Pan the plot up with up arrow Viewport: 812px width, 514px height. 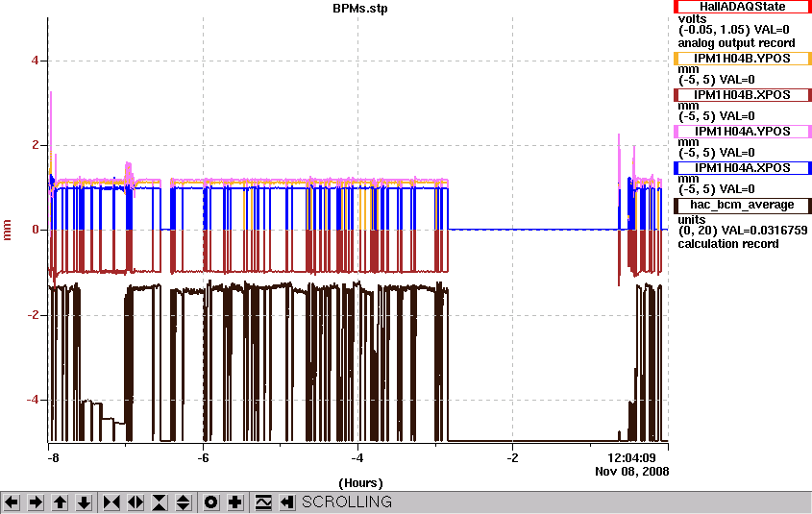[61, 502]
